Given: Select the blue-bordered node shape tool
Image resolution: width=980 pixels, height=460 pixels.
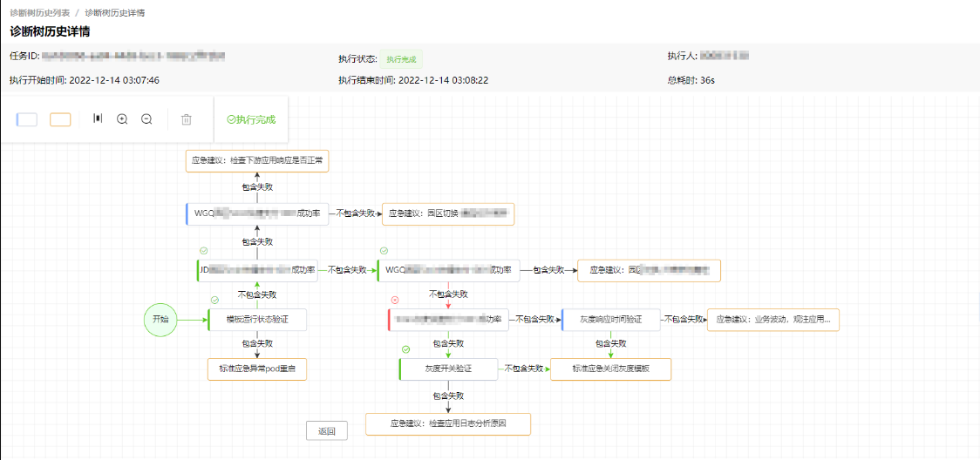Looking at the screenshot, I should coord(27,119).
